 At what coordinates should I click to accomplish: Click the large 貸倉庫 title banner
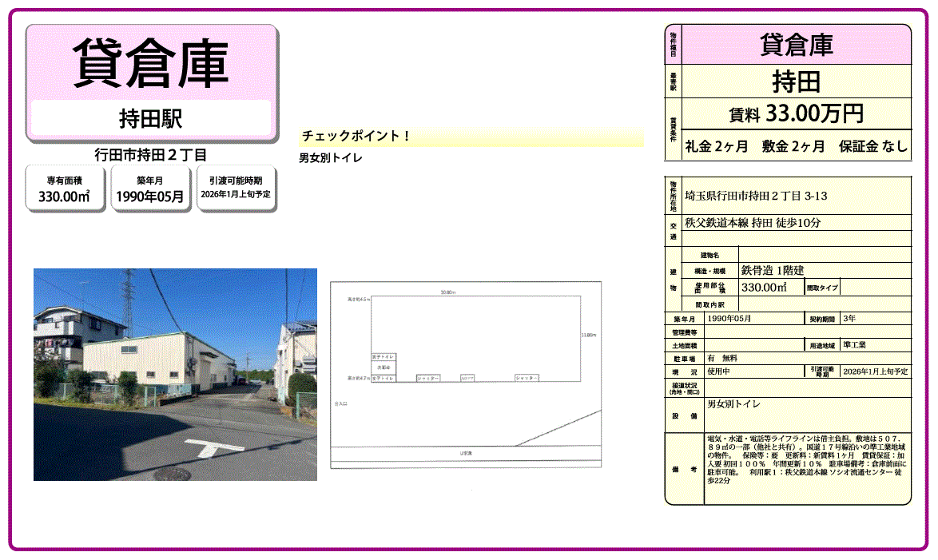point(151,63)
